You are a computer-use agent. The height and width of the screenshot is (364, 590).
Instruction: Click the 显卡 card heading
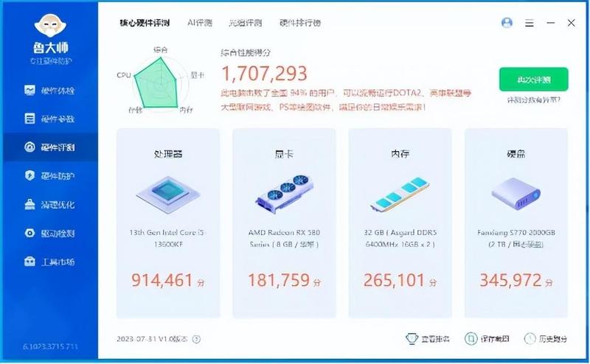pos(284,154)
